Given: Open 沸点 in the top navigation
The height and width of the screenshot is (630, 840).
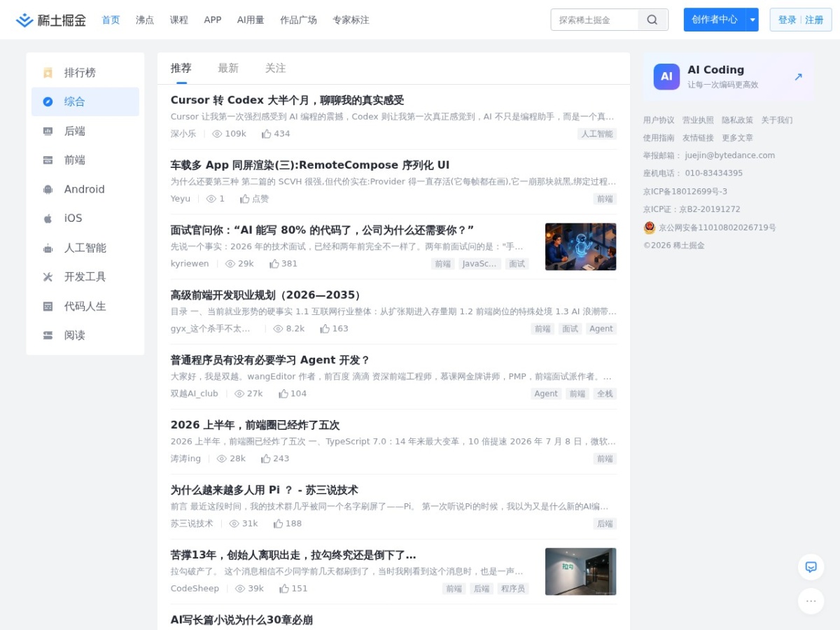Looking at the screenshot, I should pos(145,20).
